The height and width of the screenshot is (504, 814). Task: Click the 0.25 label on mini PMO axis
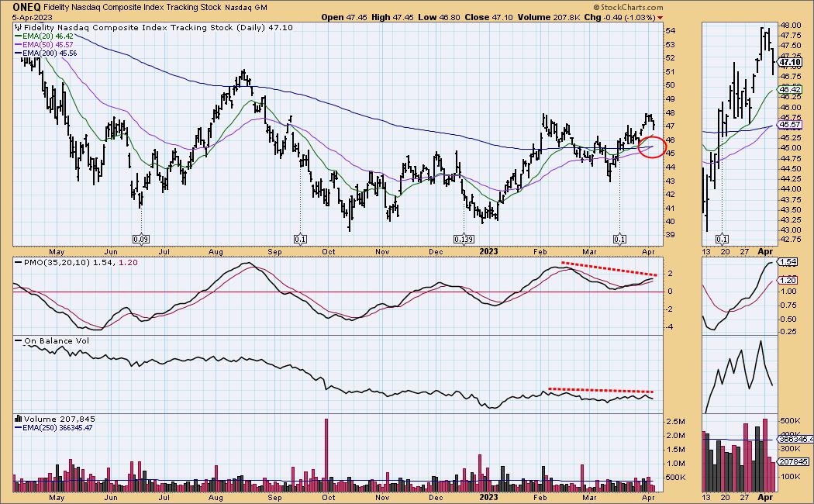(x=790, y=332)
